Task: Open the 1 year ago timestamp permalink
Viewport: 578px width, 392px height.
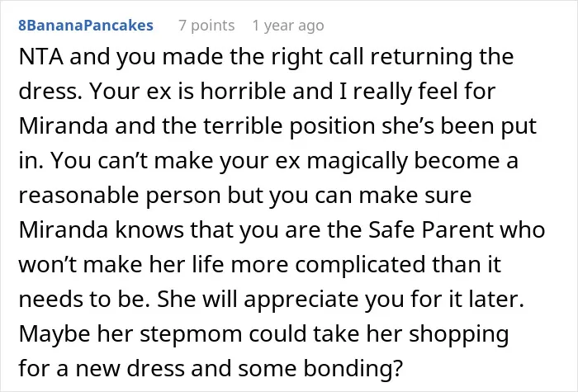Action: click(288, 26)
